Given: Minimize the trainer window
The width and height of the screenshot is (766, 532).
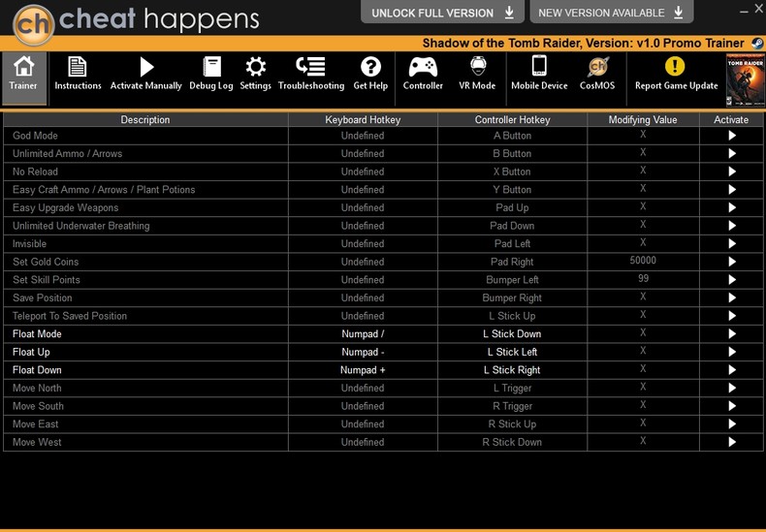Looking at the screenshot, I should click(x=744, y=11).
